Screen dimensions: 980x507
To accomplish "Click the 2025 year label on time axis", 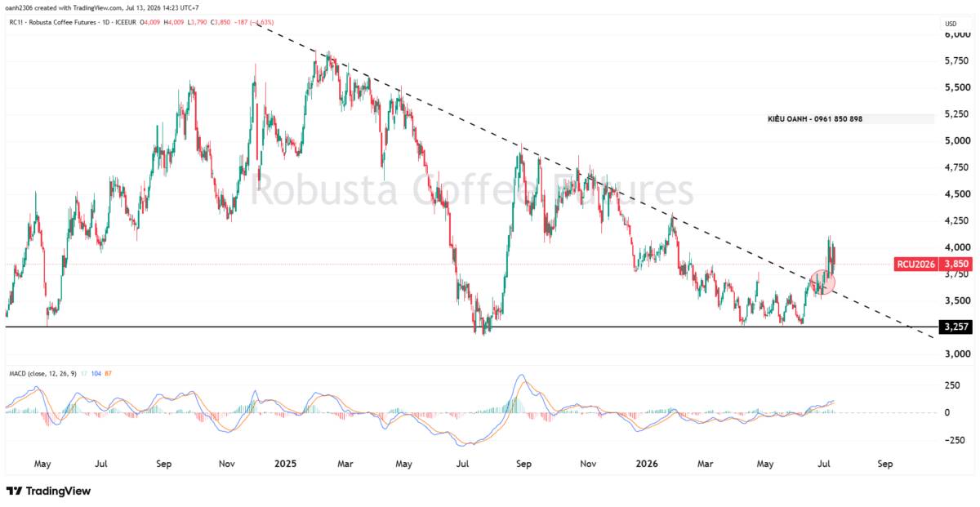I will coord(286,463).
